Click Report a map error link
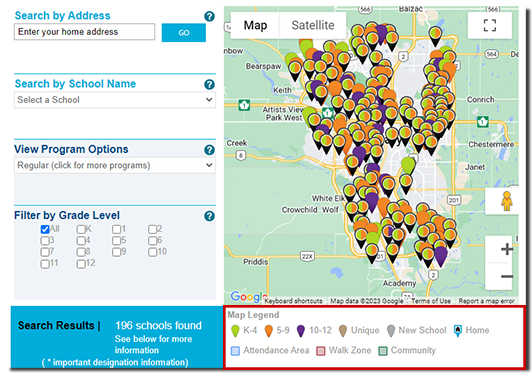Image resolution: width=532 pixels, height=374 pixels. click(486, 301)
